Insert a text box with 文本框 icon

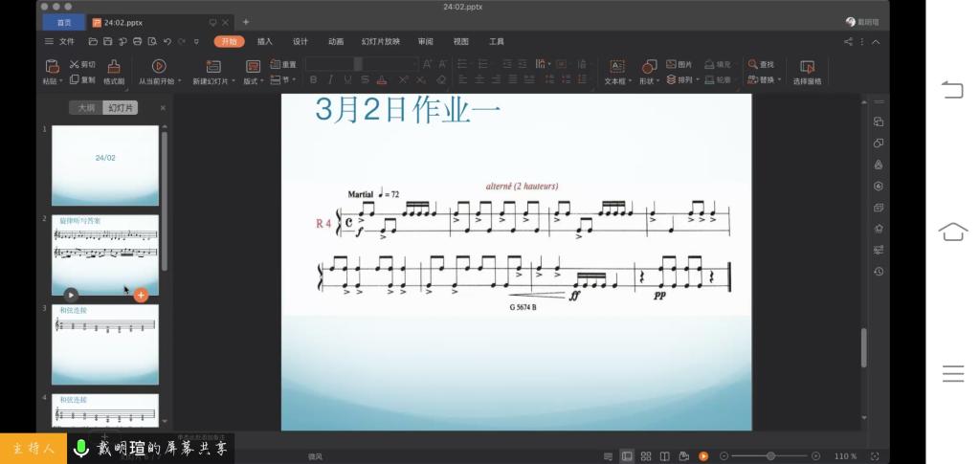click(x=617, y=66)
